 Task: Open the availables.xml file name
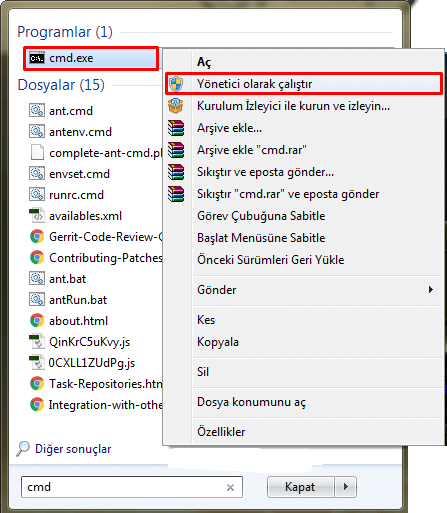pyautogui.click(x=85, y=216)
